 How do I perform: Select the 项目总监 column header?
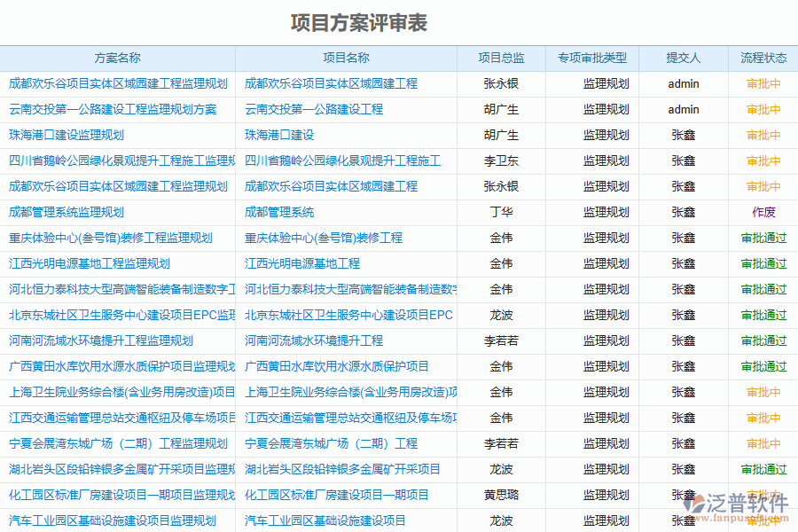pyautogui.click(x=501, y=58)
